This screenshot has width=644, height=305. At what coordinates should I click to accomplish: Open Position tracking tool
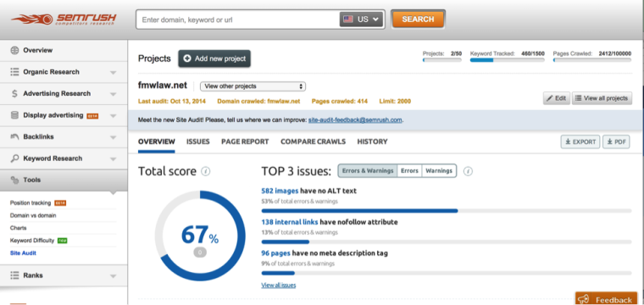[x=31, y=202]
